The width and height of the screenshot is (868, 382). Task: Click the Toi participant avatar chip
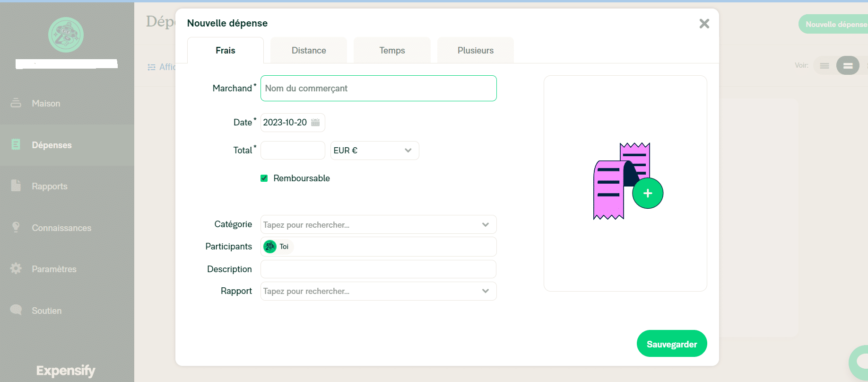277,247
